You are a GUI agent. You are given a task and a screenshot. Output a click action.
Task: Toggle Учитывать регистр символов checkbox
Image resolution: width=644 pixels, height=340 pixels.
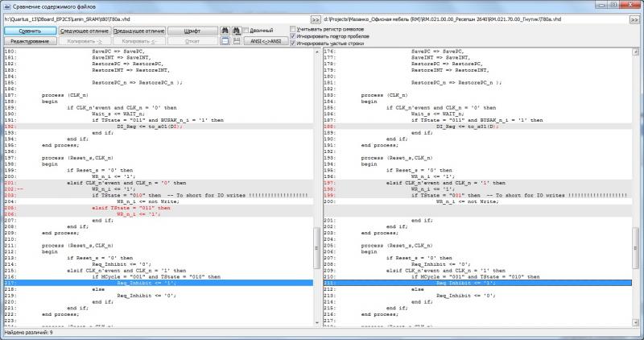(293, 27)
